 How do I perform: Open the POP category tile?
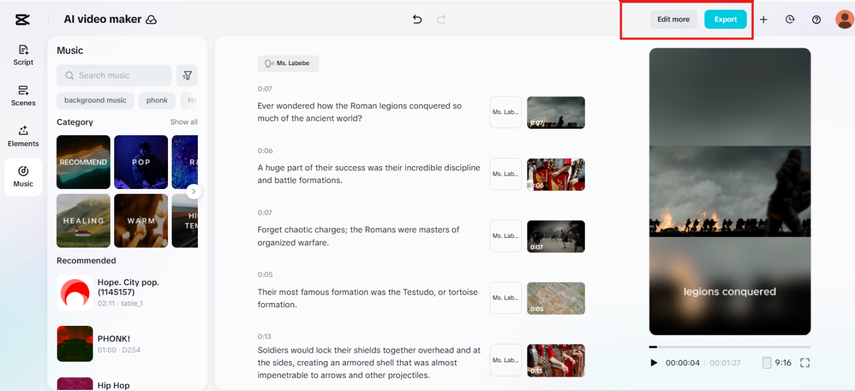point(141,162)
